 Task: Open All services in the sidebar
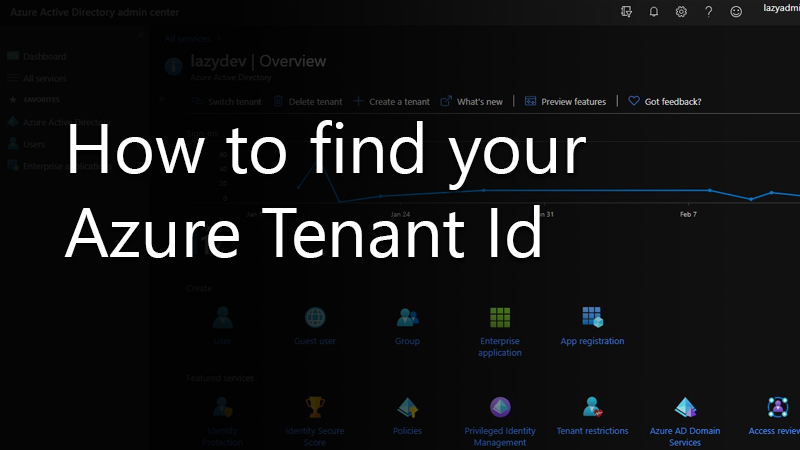[37, 78]
